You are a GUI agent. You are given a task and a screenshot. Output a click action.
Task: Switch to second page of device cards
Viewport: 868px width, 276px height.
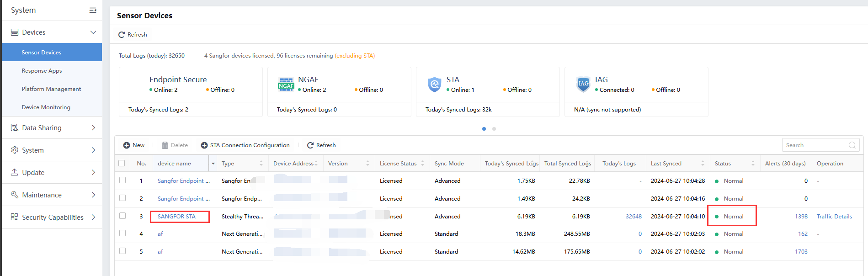494,129
